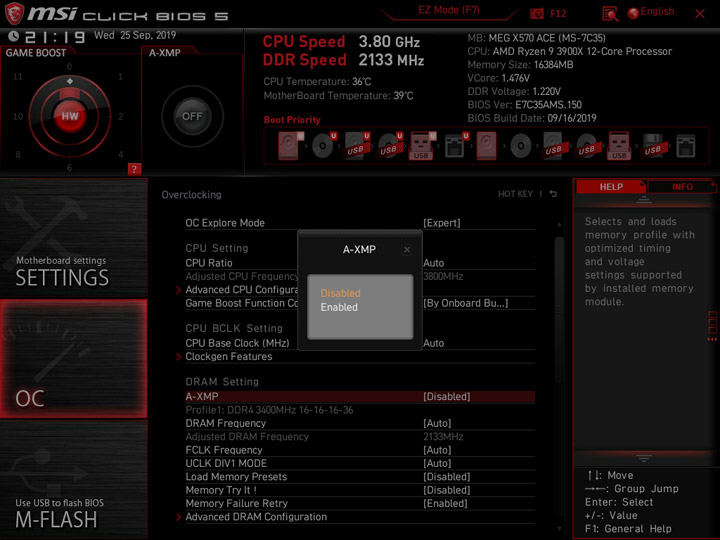Take a screenshot with the F12 camera icon

536,13
